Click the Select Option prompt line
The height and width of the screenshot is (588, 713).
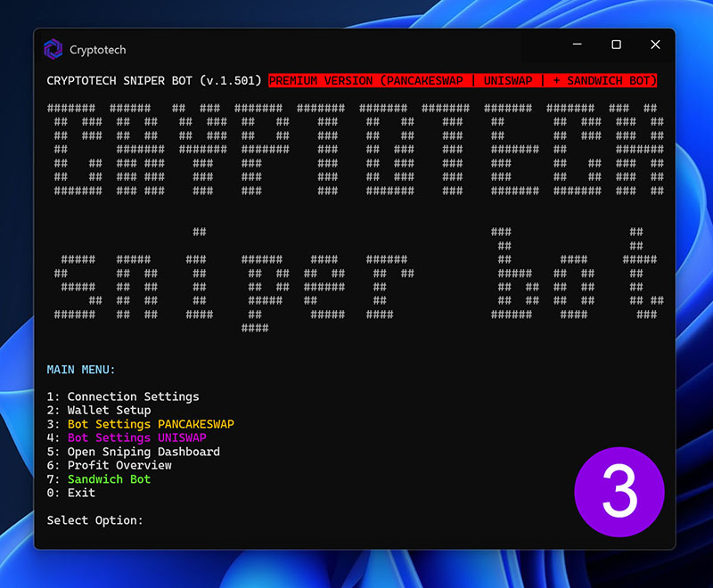pos(95,520)
